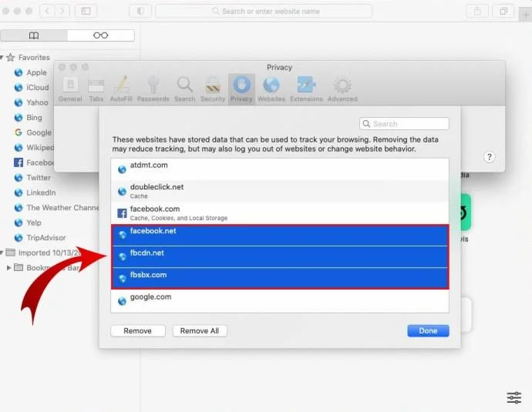Select the atdmt.com row
532x412 pixels.
click(280, 169)
